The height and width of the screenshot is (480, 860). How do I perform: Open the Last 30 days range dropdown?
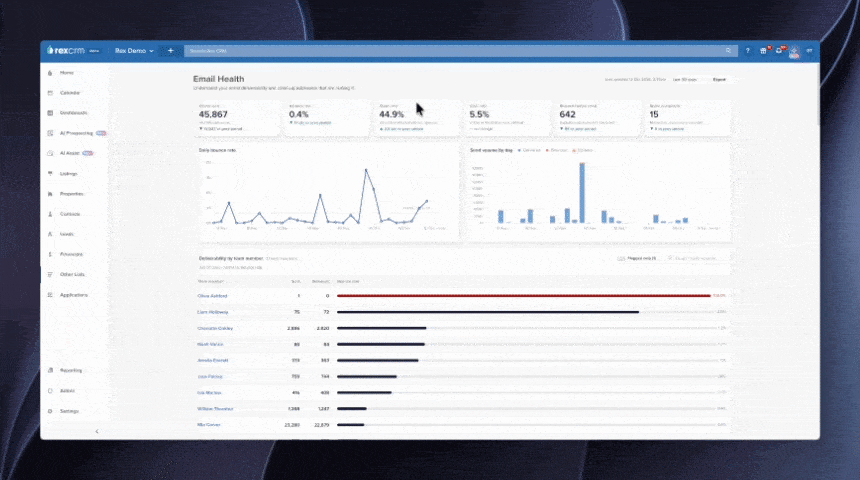[687, 80]
